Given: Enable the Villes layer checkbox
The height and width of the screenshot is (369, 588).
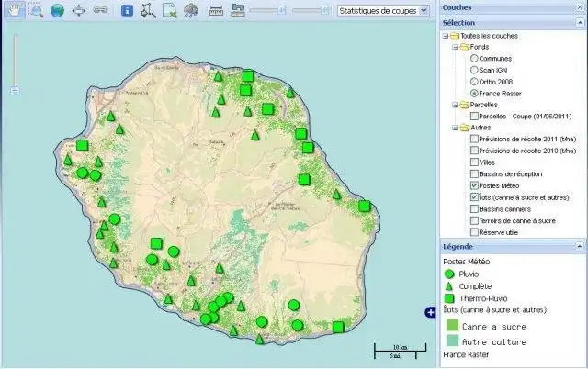Looking at the screenshot, I should (474, 162).
